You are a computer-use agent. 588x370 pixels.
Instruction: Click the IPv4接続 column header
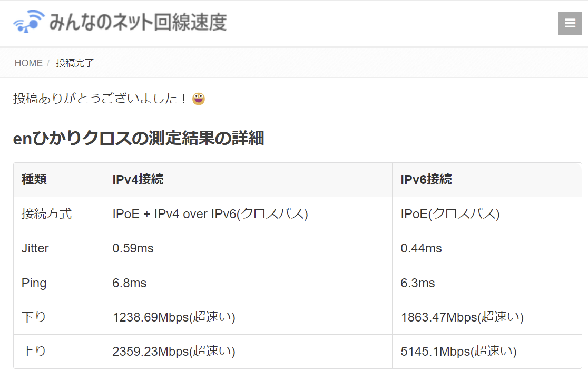(138, 180)
